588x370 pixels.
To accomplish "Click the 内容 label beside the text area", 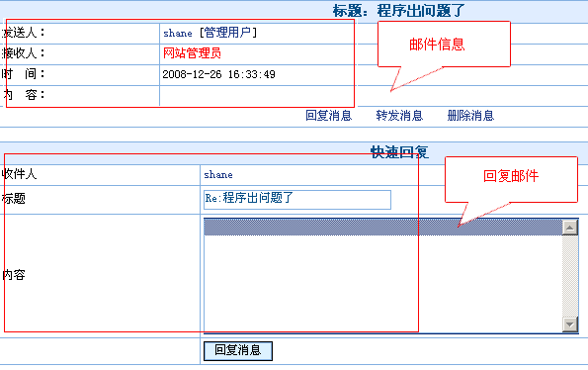I will tap(14, 275).
